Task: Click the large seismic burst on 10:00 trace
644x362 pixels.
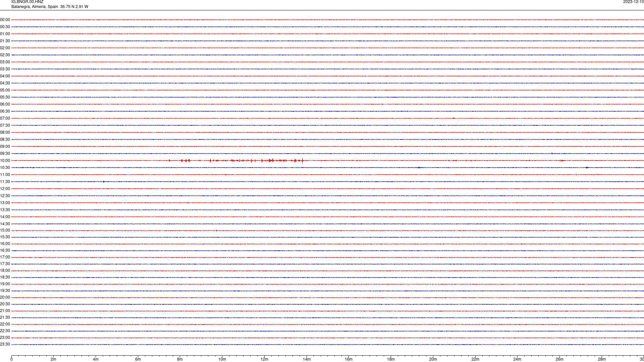Action: point(238,161)
